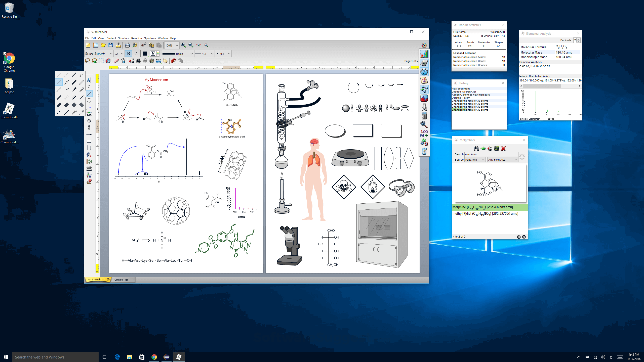Select the Lasso selection tool

click(87, 61)
